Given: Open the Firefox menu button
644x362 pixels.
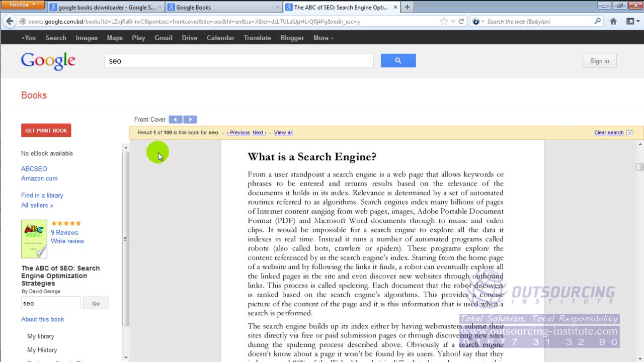Looking at the screenshot, I should click(23, 5).
